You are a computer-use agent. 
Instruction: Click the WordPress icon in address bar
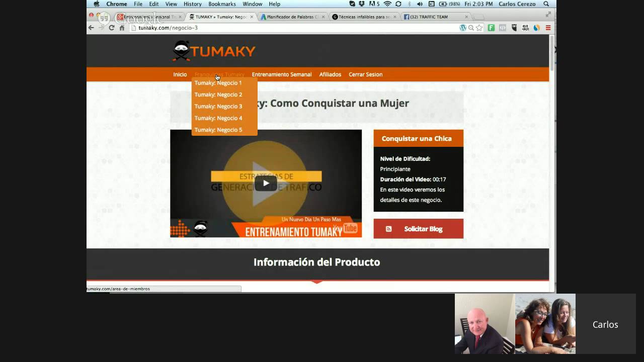pos(463,28)
